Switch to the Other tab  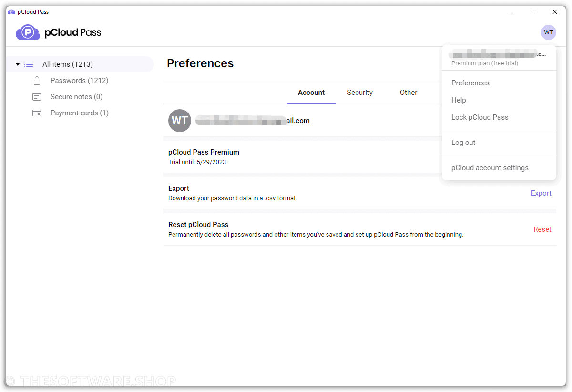pyautogui.click(x=409, y=93)
